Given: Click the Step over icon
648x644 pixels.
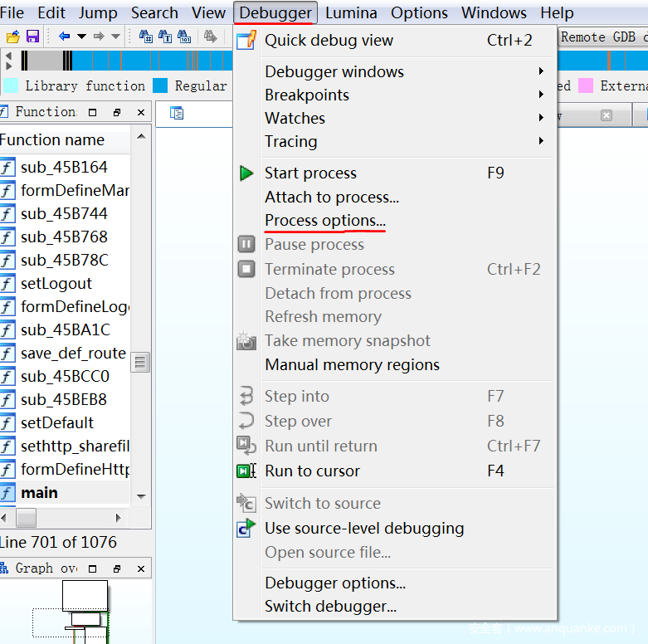Looking at the screenshot, I should 246,421.
